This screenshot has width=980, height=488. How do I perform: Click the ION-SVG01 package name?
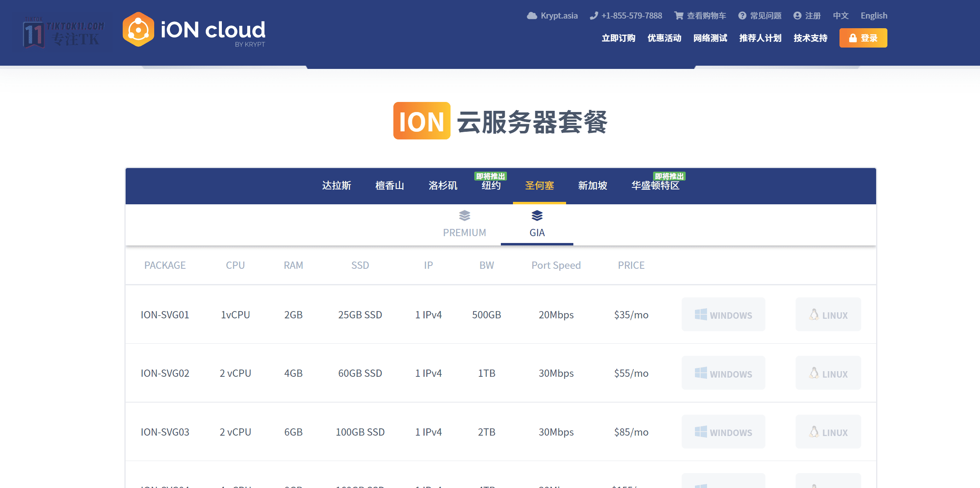pyautogui.click(x=165, y=315)
